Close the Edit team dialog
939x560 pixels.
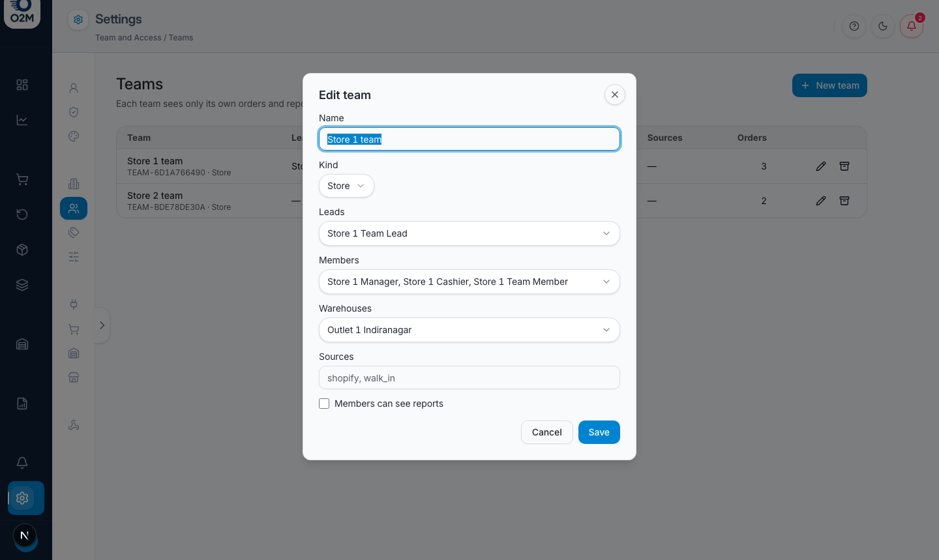coord(615,95)
